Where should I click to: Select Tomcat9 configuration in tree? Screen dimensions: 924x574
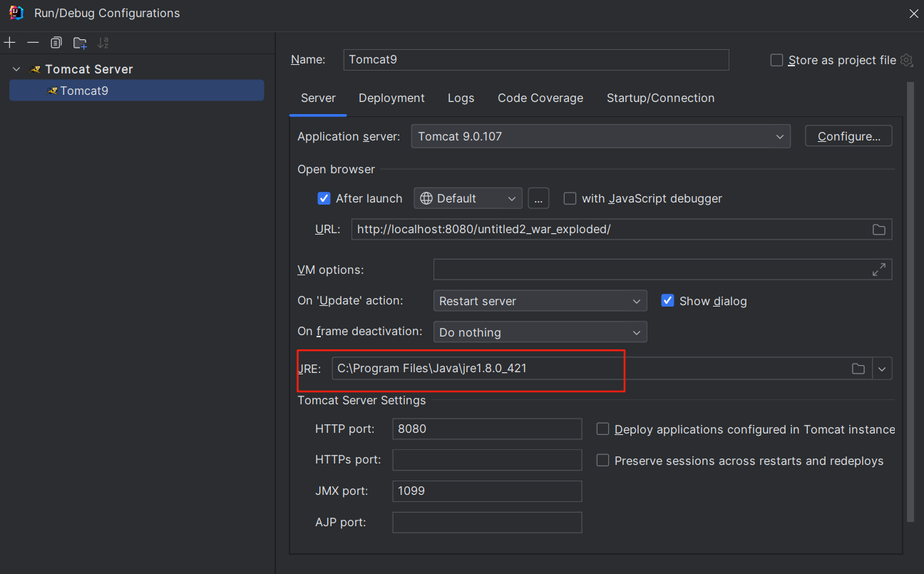coord(136,91)
